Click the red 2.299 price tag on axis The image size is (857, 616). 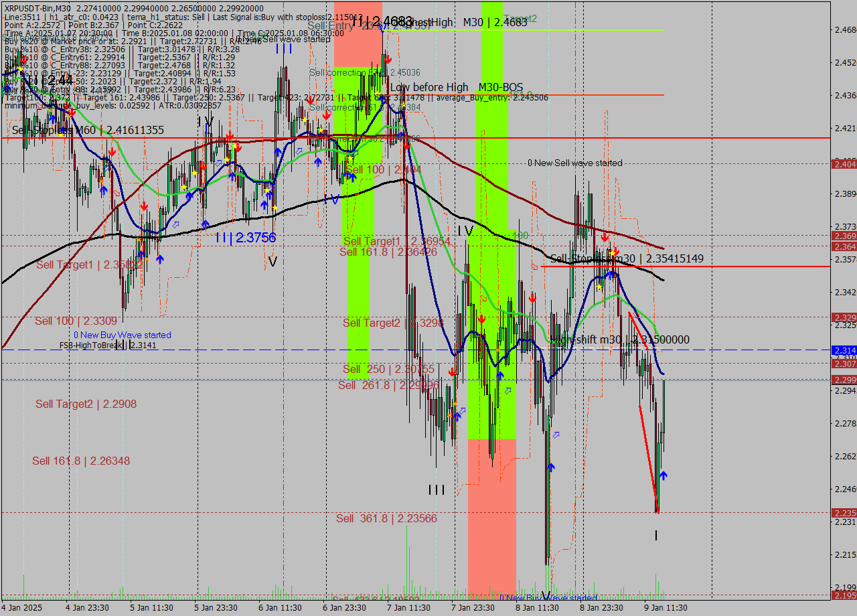coord(844,380)
